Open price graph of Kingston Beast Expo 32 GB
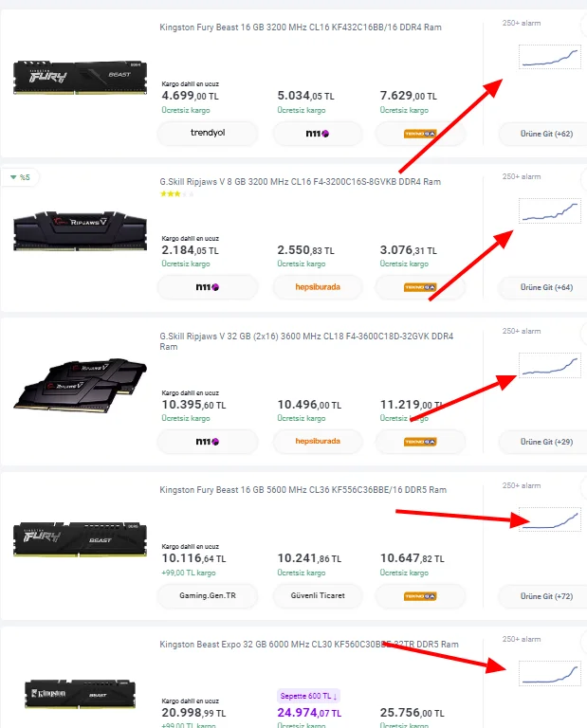587x728 pixels. tap(549, 673)
